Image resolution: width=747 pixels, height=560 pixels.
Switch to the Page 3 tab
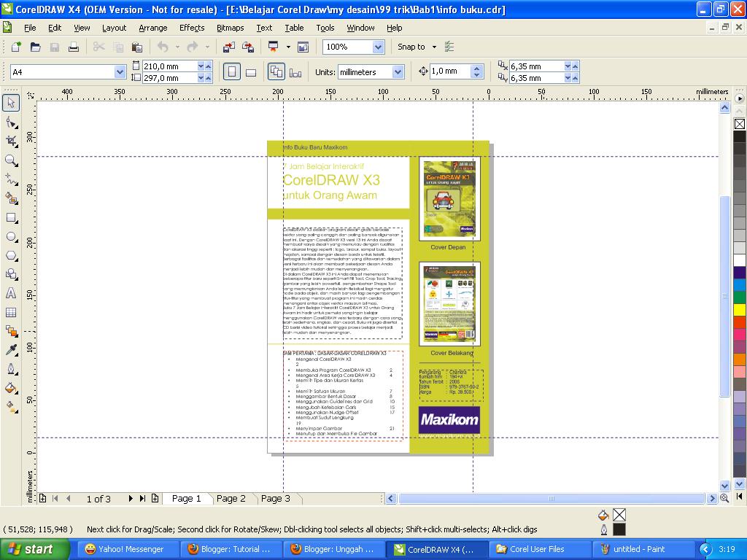(275, 499)
